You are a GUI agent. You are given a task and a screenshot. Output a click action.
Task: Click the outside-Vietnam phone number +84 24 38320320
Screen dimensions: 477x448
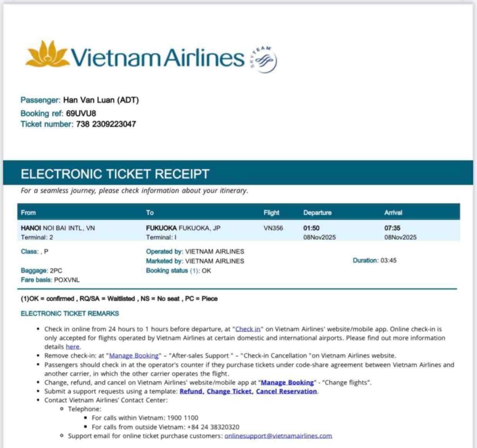coord(213,427)
